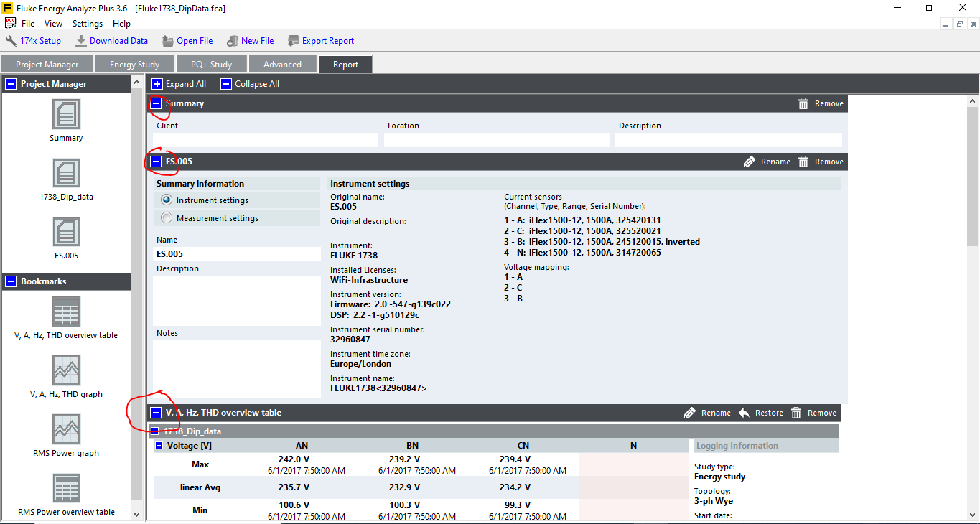Image resolution: width=980 pixels, height=524 pixels.
Task: Click Export Report in the toolbar
Action: 320,41
